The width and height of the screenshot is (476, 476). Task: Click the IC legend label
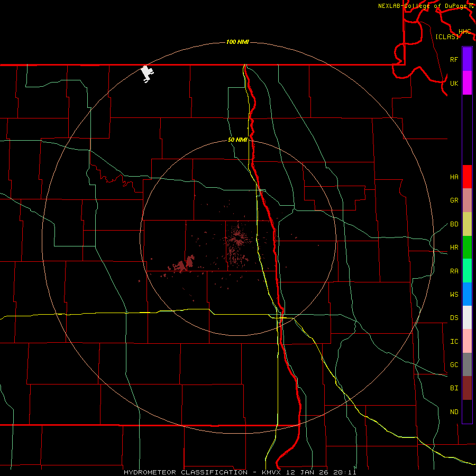pos(454,341)
